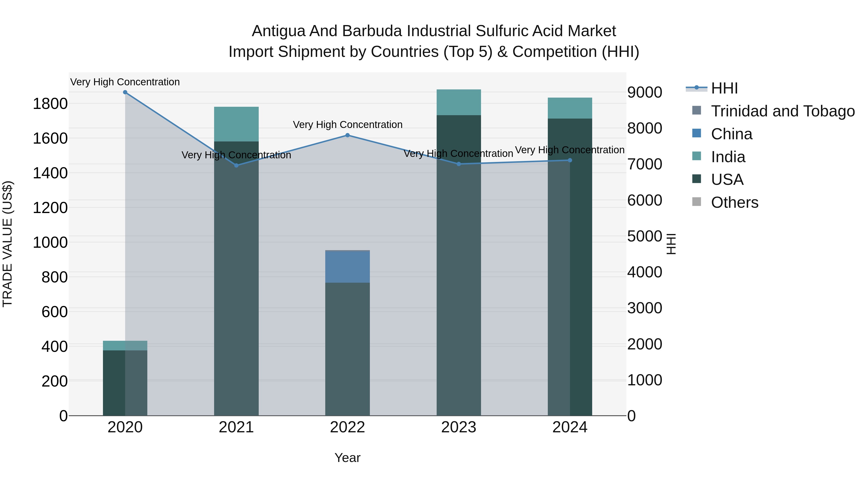The height and width of the screenshot is (488, 868).
Task: Toggle the HHI series in the legend
Action: [712, 88]
